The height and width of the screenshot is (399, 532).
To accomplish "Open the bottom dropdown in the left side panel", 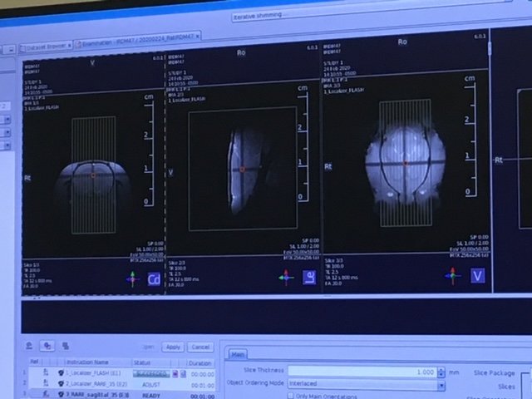I will click(7, 146).
